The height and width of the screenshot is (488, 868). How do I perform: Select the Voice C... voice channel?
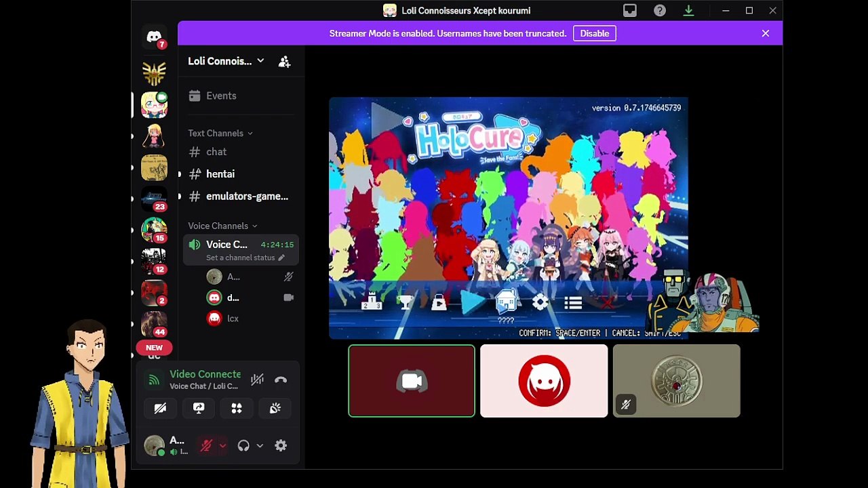pos(241,250)
